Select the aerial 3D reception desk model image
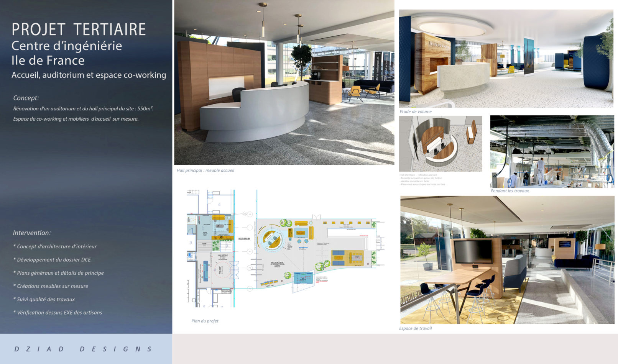 440,143
